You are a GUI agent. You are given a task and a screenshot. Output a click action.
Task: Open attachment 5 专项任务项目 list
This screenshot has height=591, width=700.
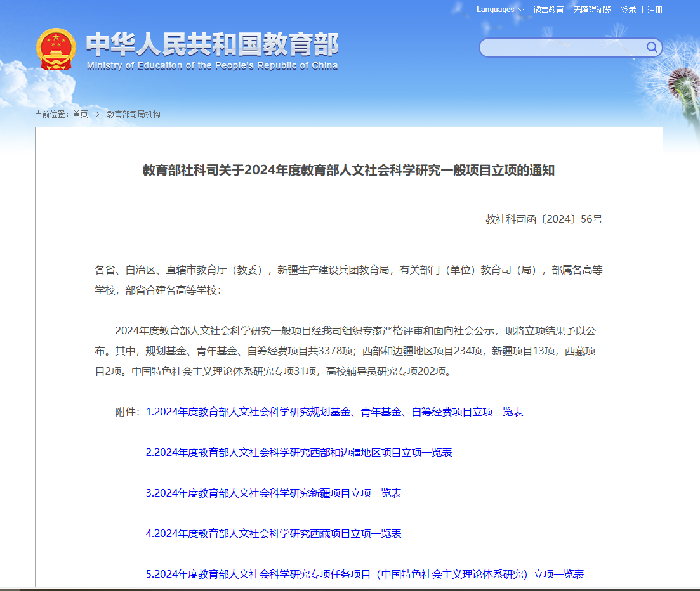pos(365,575)
